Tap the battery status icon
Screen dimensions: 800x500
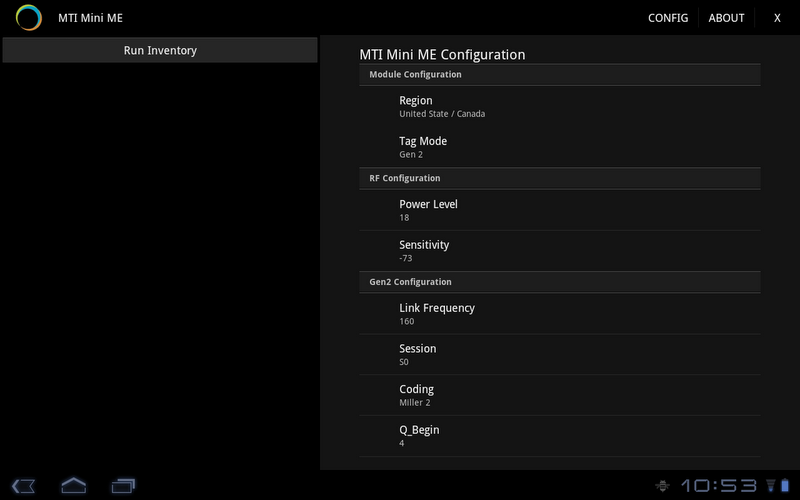785,486
